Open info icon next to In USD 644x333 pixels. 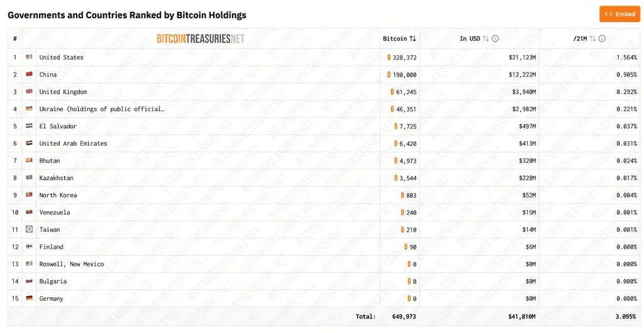coord(496,38)
